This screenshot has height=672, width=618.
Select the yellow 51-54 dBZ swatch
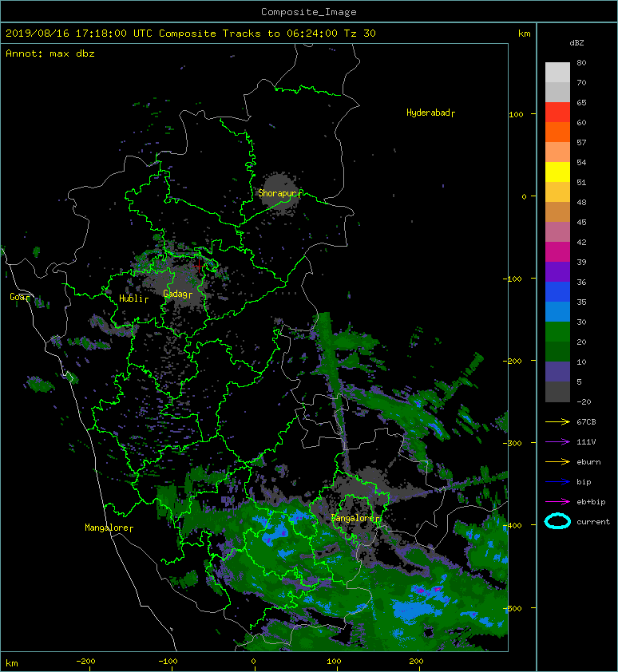pyautogui.click(x=557, y=172)
